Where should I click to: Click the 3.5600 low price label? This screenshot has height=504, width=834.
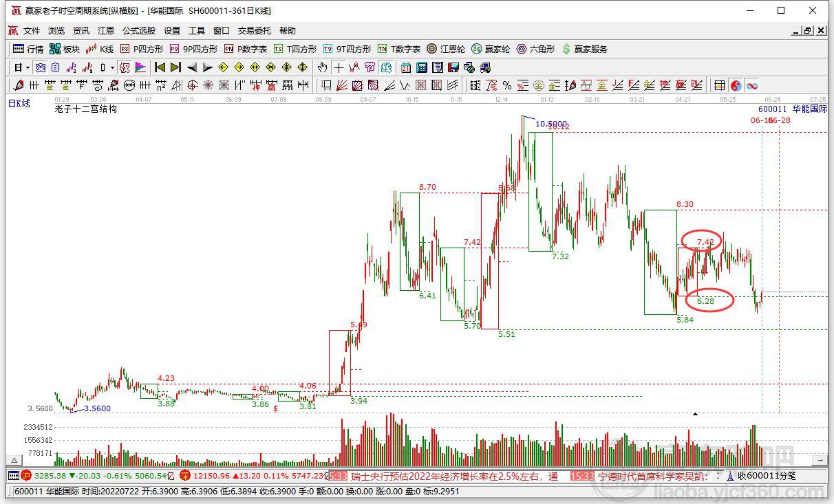[98, 408]
